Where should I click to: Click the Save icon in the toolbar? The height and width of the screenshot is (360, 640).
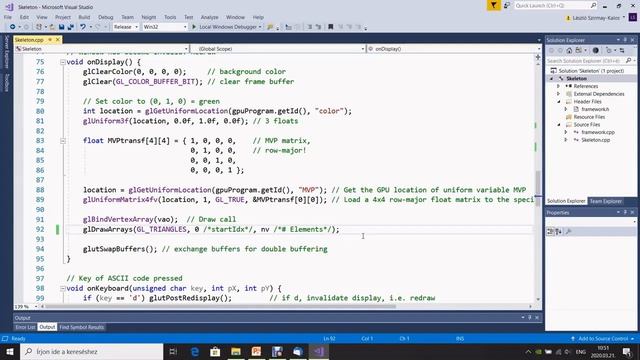(61, 27)
